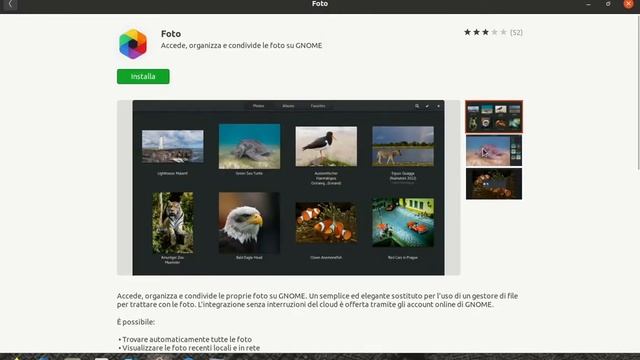Close the software window
This screenshot has height=360, width=640.
[629, 4]
